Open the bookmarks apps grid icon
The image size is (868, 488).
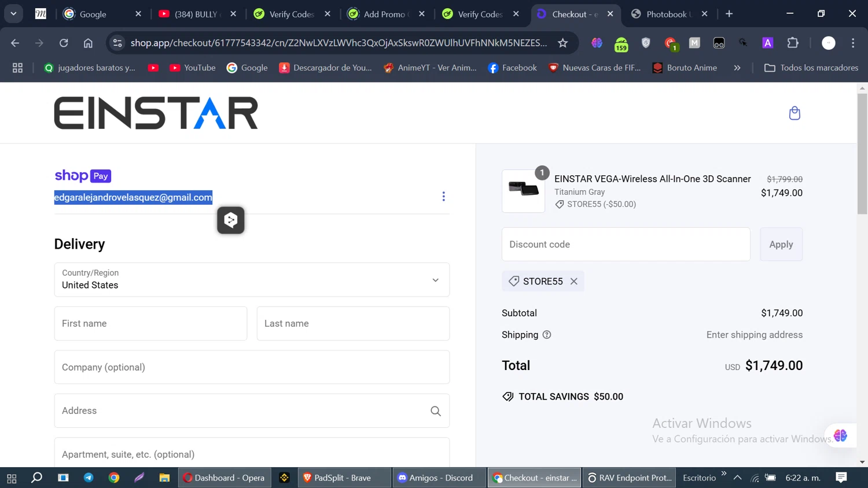(17, 68)
